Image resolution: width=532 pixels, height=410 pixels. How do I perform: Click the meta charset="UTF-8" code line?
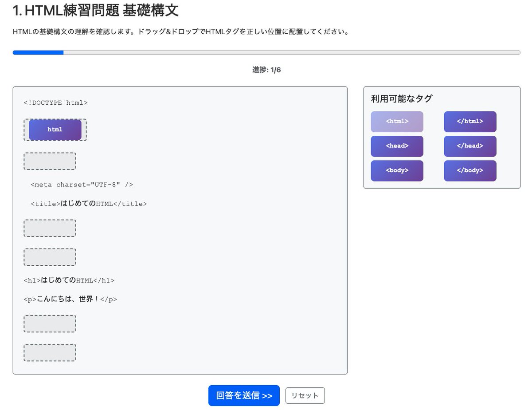(82, 185)
